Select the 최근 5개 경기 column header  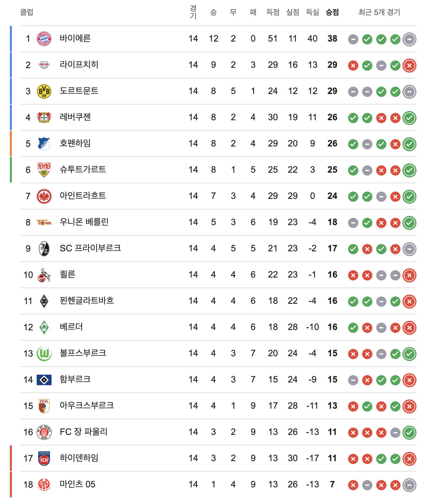pyautogui.click(x=379, y=12)
